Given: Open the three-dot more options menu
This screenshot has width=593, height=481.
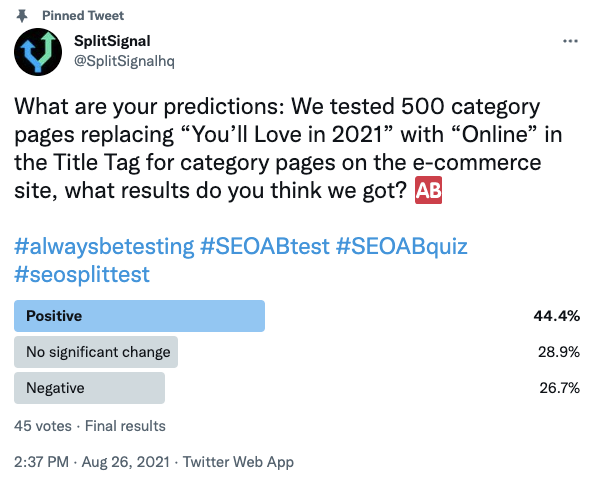Looking at the screenshot, I should (x=570, y=41).
